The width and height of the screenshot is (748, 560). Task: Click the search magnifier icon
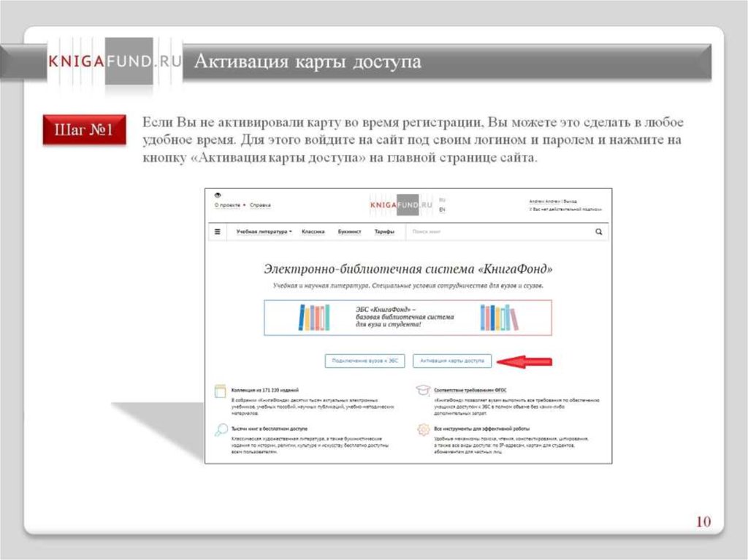click(599, 232)
